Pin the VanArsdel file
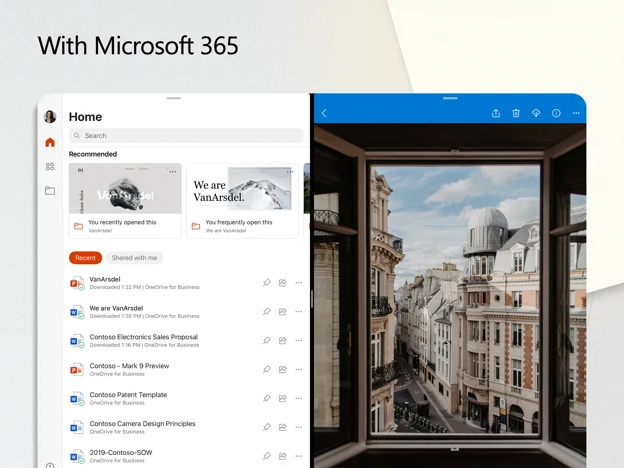 267,283
